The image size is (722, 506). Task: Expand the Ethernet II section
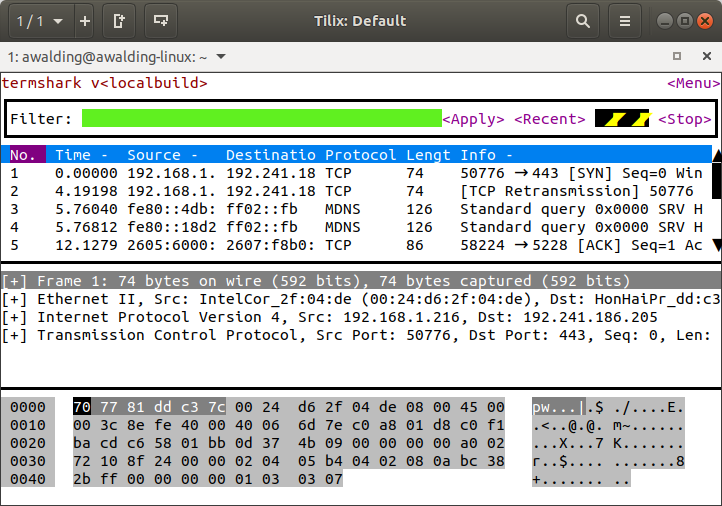(14, 299)
